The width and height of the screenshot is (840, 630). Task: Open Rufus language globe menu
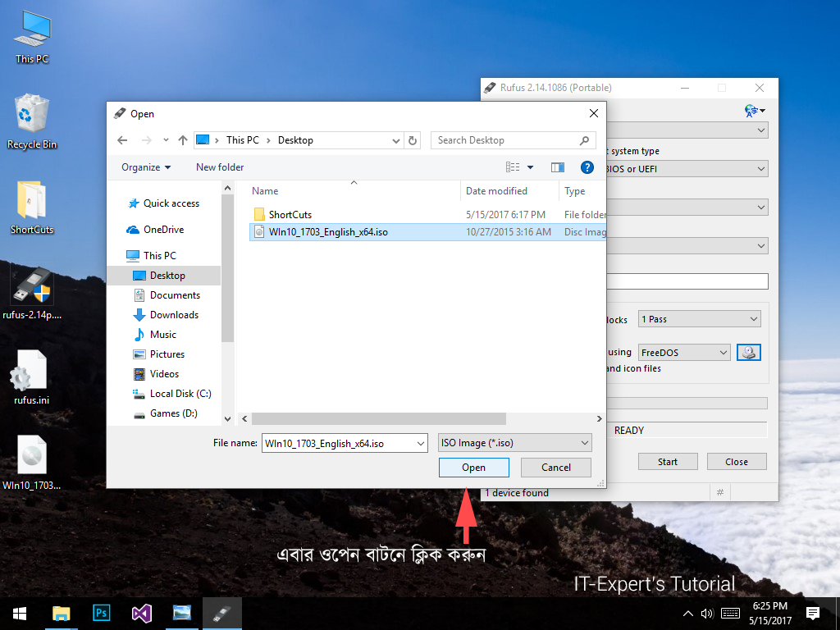[x=754, y=111]
